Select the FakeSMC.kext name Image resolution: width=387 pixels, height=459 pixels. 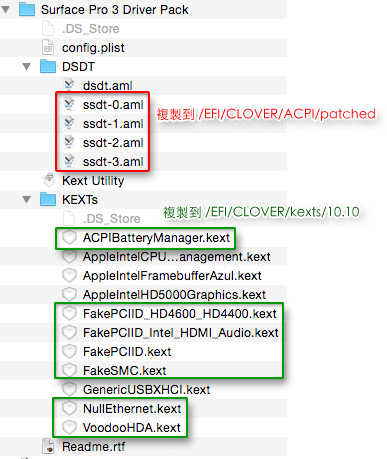tap(124, 371)
